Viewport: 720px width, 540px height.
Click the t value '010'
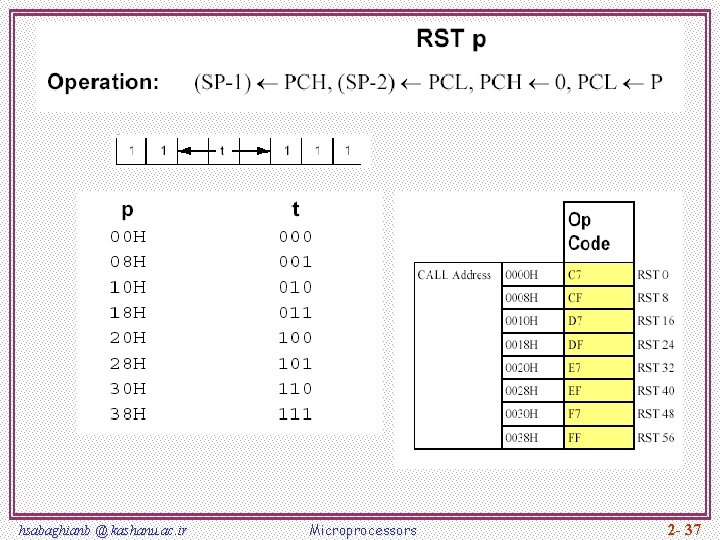(296, 288)
